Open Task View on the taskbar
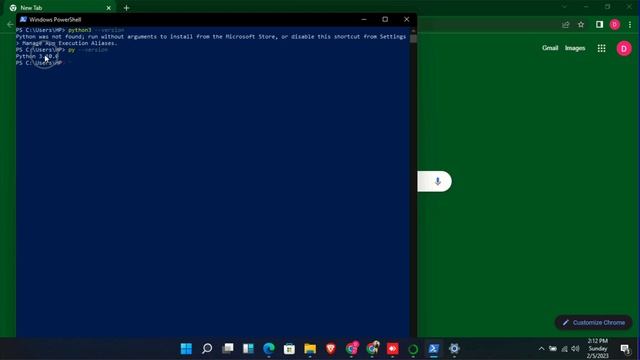This screenshot has height=360, width=640. (228, 349)
